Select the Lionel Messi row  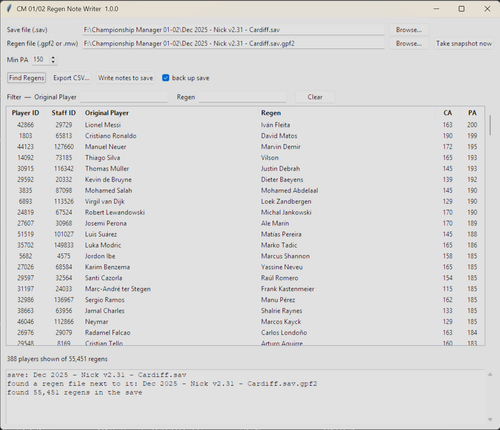click(245, 125)
